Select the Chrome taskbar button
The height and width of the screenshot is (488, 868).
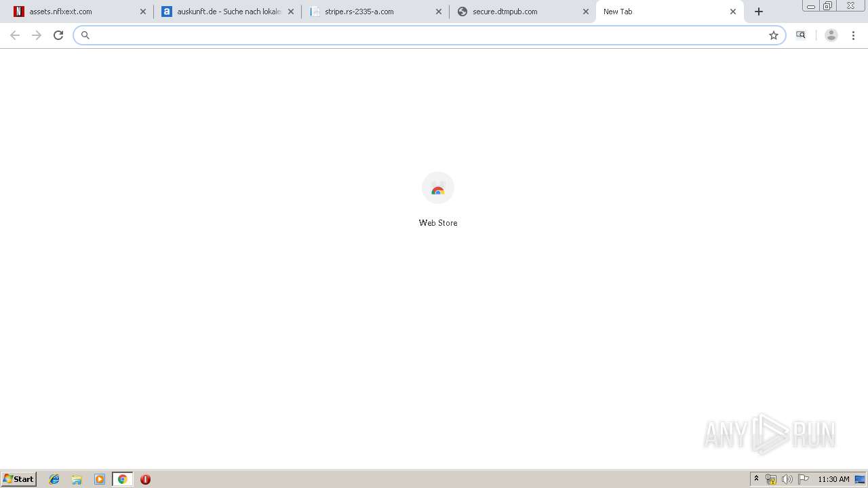pyautogui.click(x=122, y=479)
